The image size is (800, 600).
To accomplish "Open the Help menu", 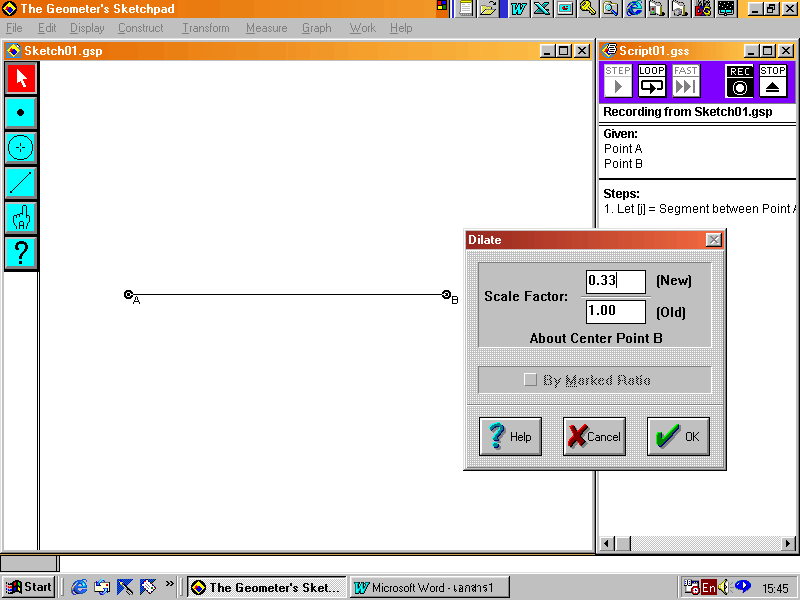I will [x=401, y=28].
